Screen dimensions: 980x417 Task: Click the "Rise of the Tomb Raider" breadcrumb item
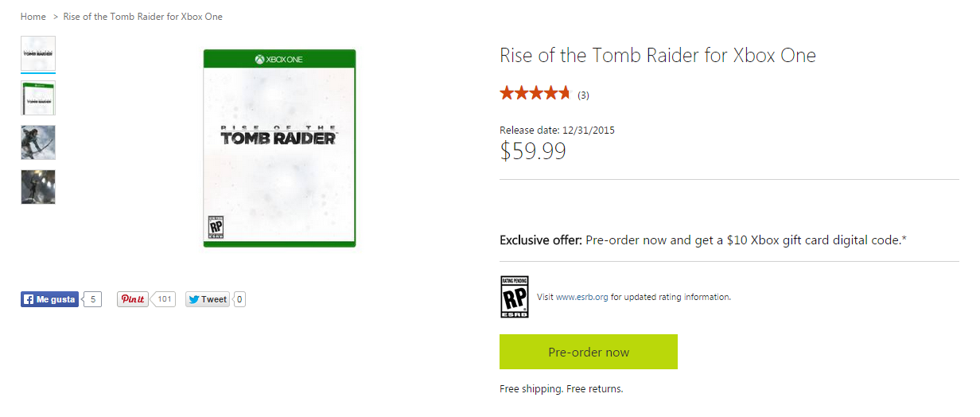(143, 17)
